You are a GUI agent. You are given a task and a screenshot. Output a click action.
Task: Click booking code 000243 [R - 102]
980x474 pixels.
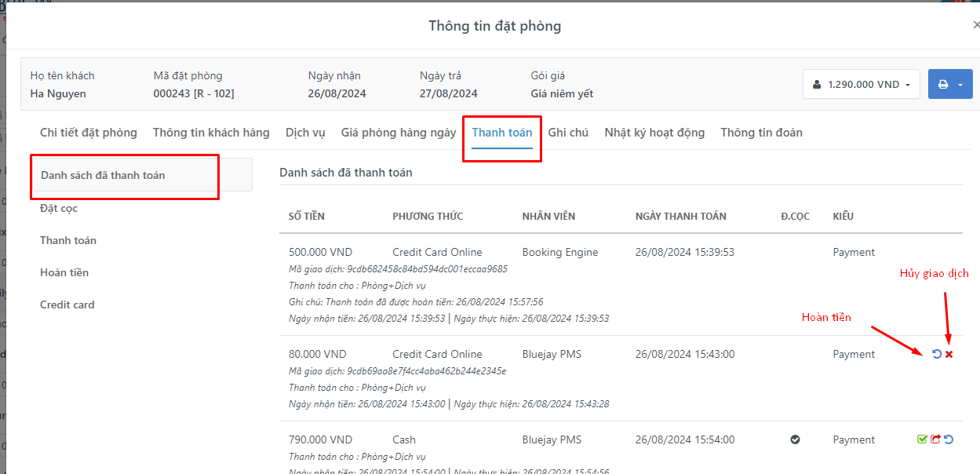(194, 93)
